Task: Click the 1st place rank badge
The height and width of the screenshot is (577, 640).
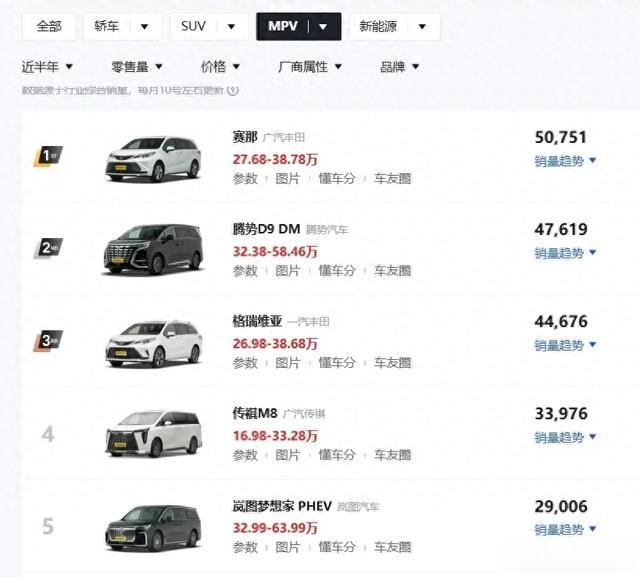Action: coord(48,156)
